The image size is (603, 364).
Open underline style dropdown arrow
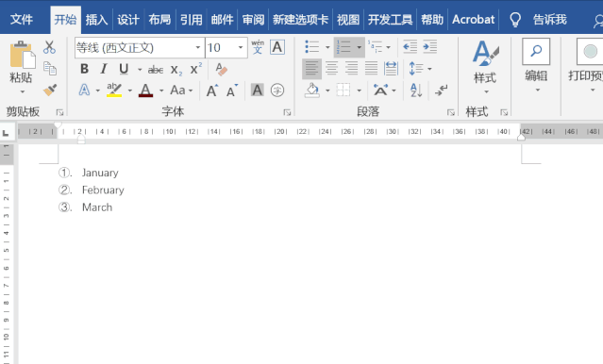[140, 70]
